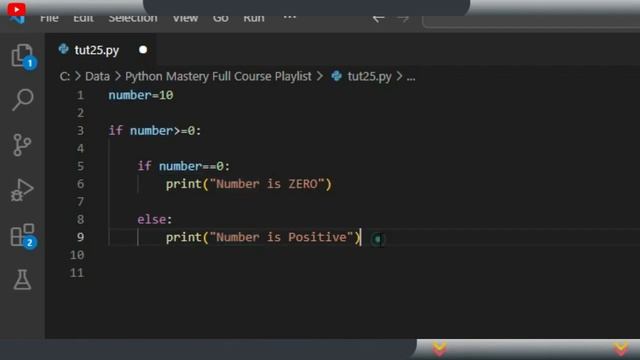Click line number 1 in gutter
The image size is (640, 360).
[80, 95]
